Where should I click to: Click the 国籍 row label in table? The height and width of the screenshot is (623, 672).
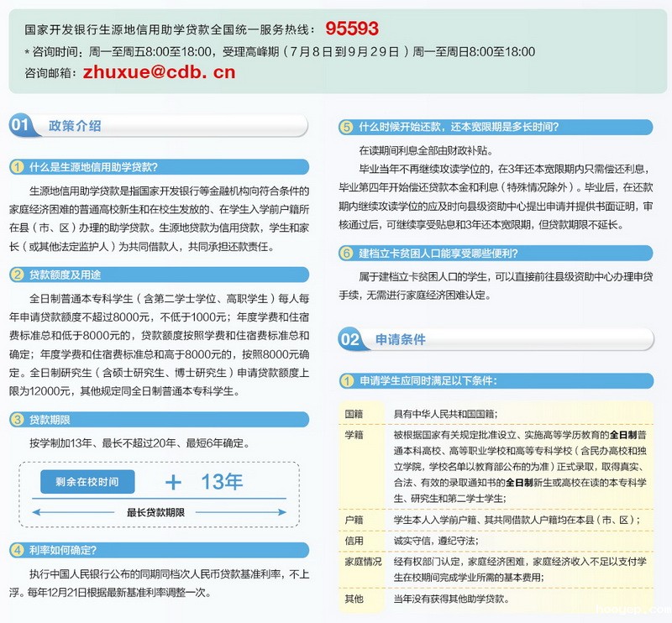pyautogui.click(x=354, y=414)
